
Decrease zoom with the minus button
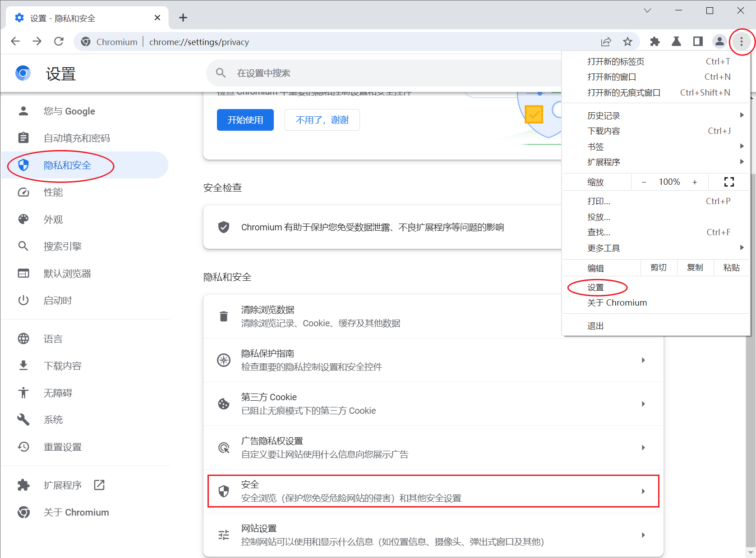click(x=644, y=182)
